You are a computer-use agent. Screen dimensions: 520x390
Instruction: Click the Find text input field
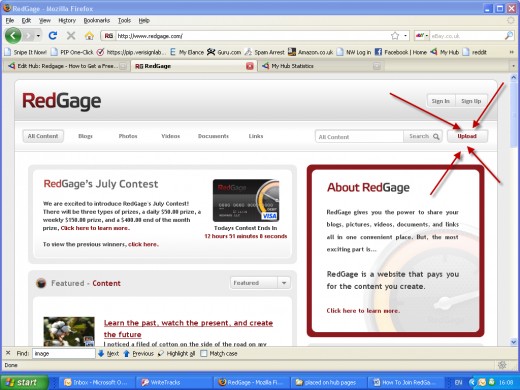tap(64, 353)
